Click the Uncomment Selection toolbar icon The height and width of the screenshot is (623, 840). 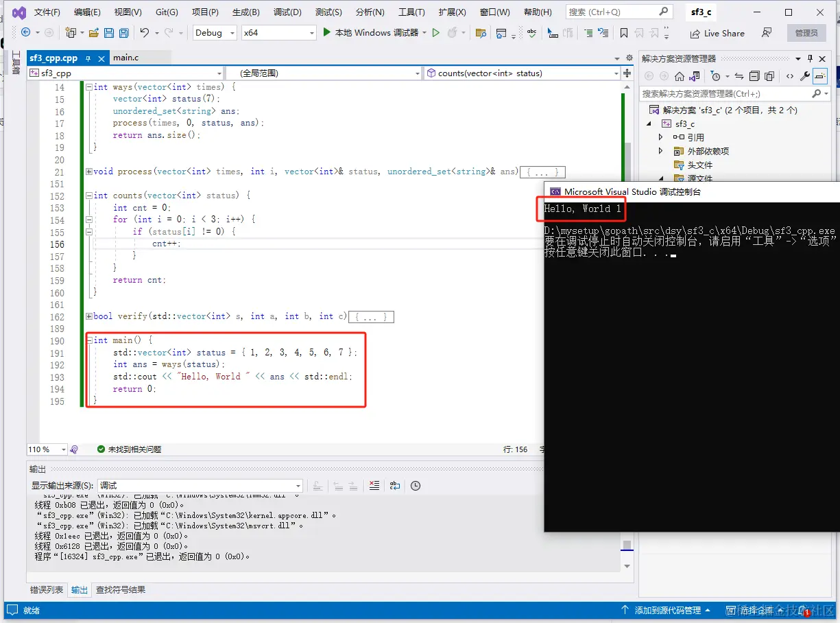[x=603, y=32]
